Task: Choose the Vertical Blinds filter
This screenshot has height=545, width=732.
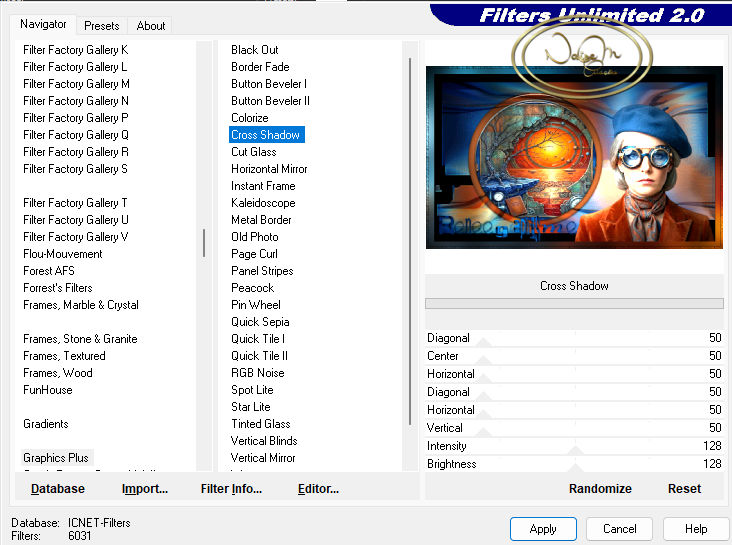Action: coord(264,441)
